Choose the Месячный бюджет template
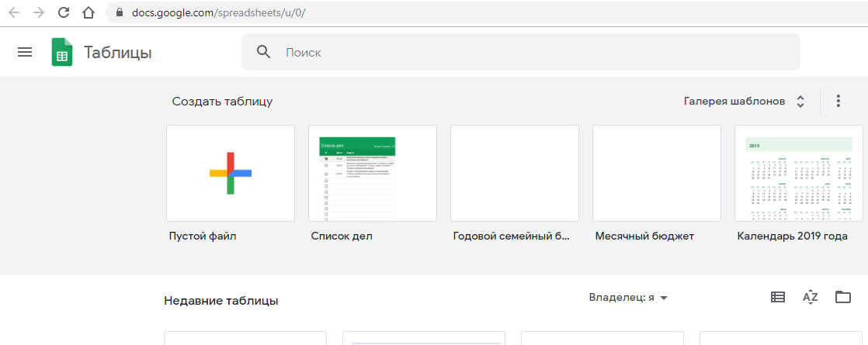 pyautogui.click(x=656, y=173)
